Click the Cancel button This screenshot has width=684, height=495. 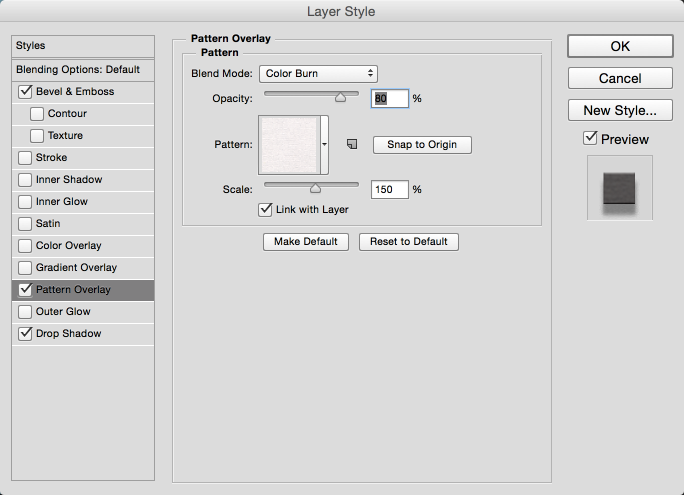[620, 79]
